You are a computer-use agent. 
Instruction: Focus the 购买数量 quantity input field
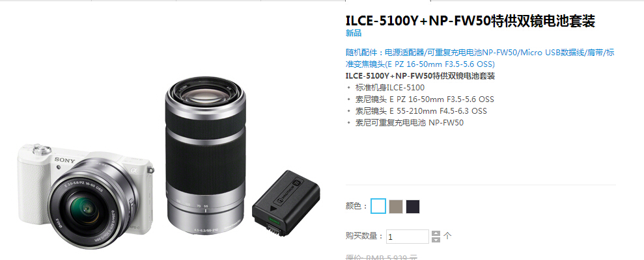coord(408,237)
